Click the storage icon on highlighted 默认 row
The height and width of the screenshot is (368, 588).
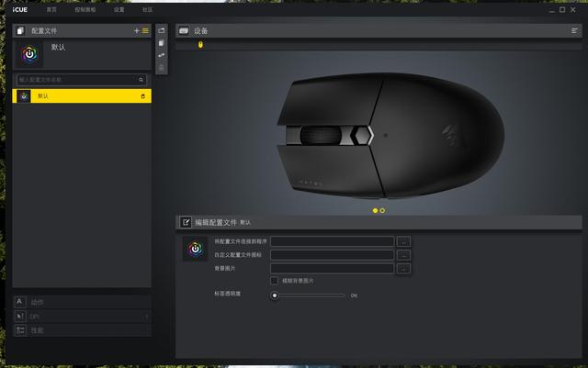click(x=143, y=96)
